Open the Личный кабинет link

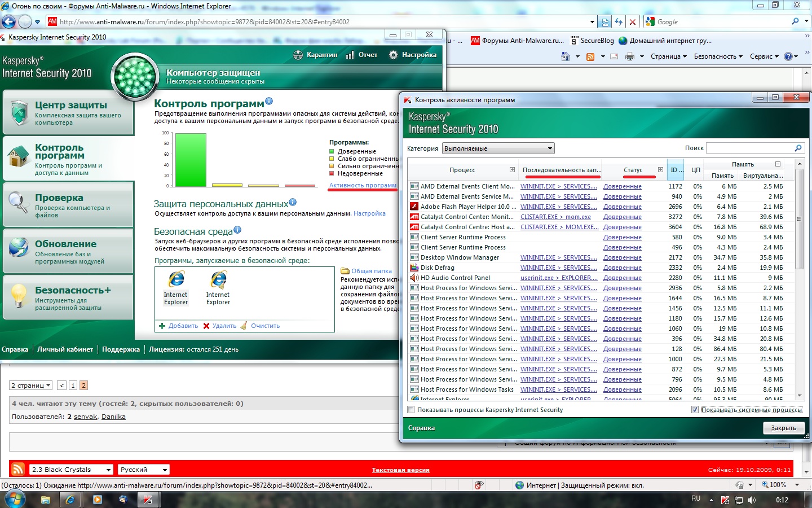(x=65, y=349)
